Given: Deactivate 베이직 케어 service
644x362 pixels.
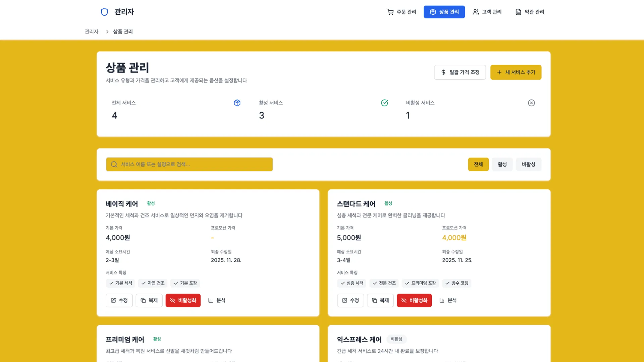Looking at the screenshot, I should 183,300.
